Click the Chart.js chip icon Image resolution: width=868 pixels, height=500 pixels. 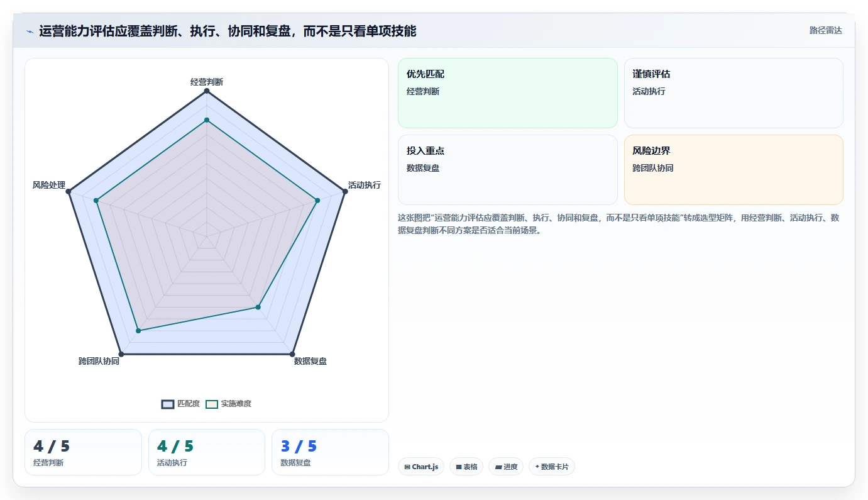point(407,467)
